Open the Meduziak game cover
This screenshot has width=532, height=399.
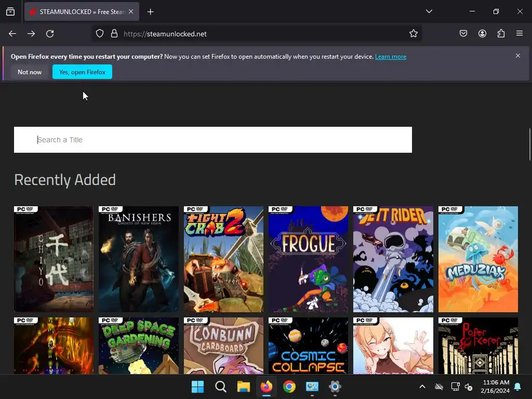tap(478, 259)
